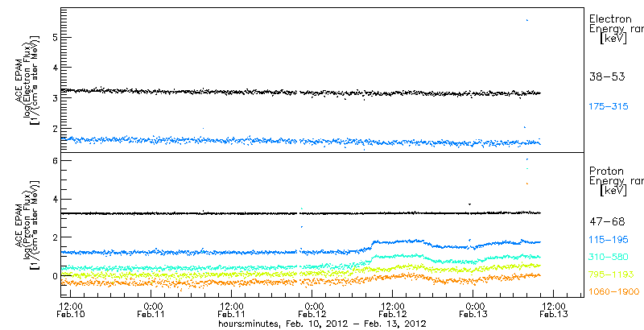Image resolution: width=644 pixels, height=330 pixels.
Task: Select the 12:00 Feb.11 time axis label
Action: tap(233, 311)
